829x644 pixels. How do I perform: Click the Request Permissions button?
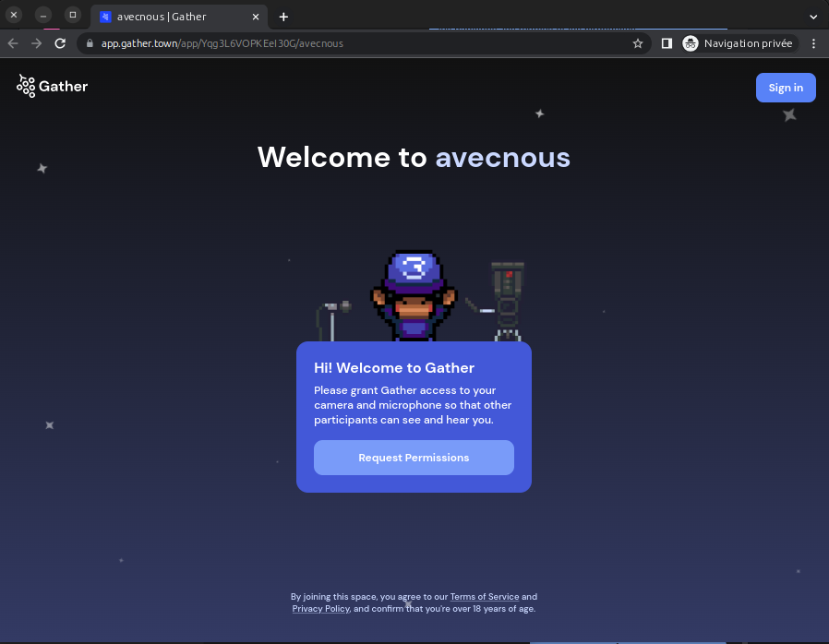point(414,458)
